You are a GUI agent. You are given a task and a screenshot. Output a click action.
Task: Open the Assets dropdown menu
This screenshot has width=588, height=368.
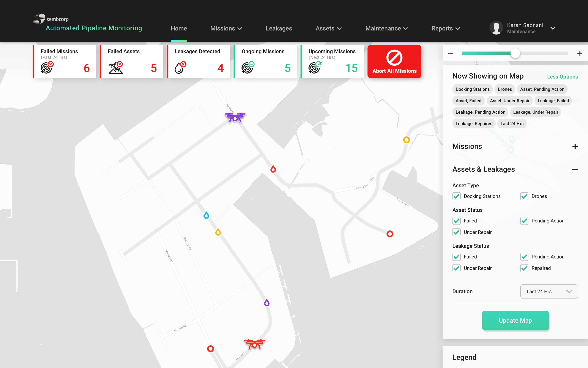pyautogui.click(x=328, y=29)
